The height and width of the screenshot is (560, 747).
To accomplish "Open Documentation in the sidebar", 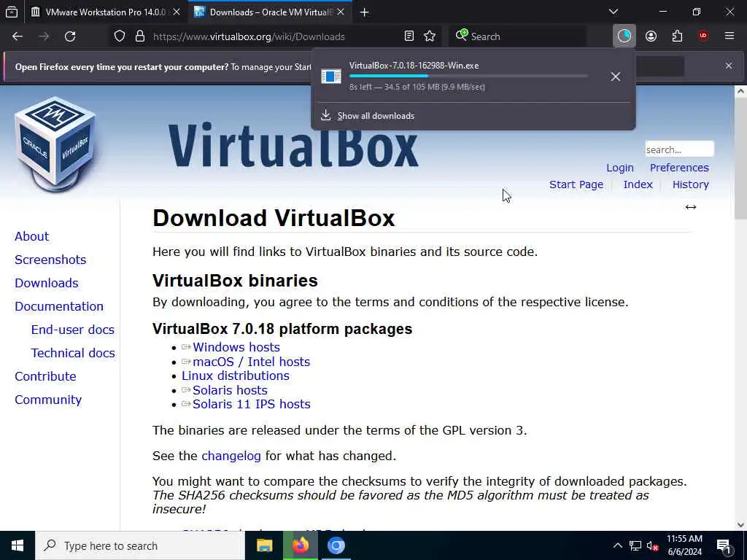I will (x=58, y=306).
